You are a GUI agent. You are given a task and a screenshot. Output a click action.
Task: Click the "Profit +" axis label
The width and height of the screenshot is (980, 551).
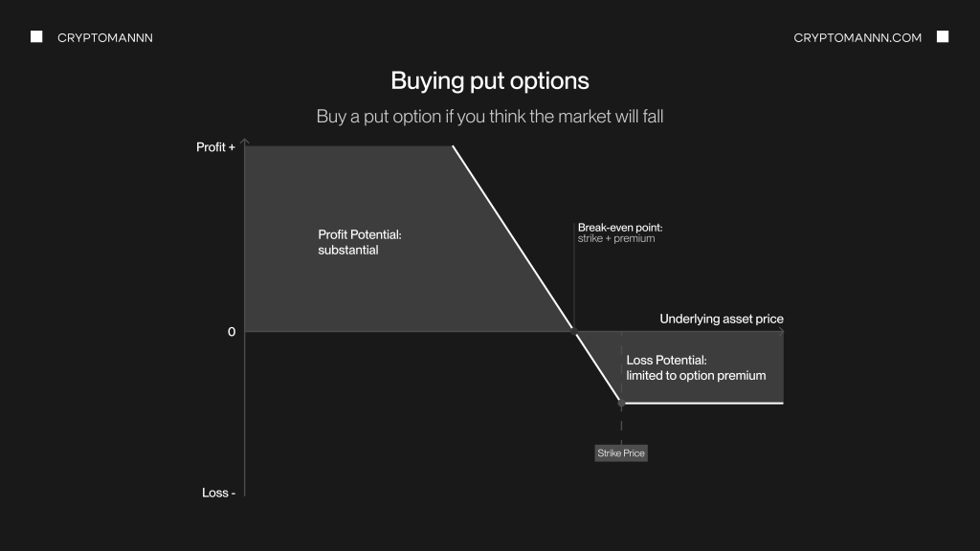(x=215, y=147)
